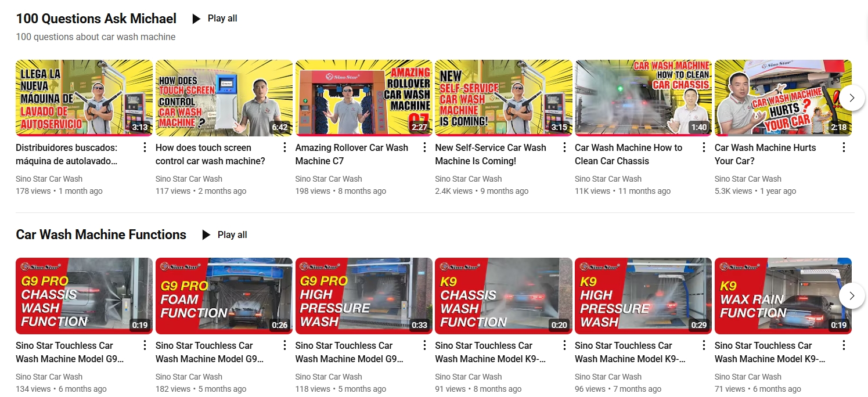This screenshot has height=397, width=868.
Task: Open title 'New Self-Service Car Wash Machine Is Coming!'
Action: pos(491,154)
